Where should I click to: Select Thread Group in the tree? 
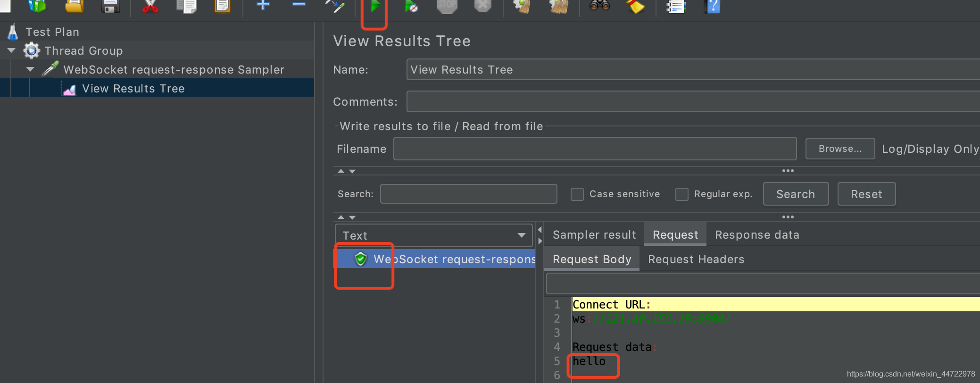click(83, 50)
